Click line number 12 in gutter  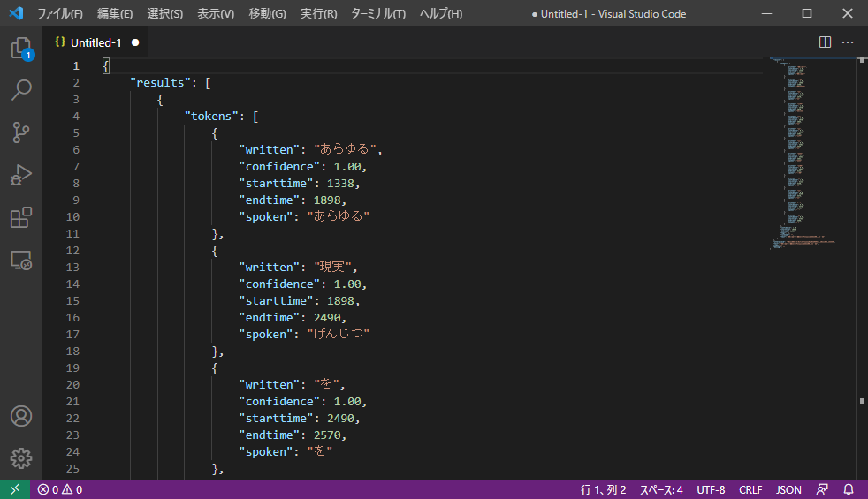click(x=72, y=251)
